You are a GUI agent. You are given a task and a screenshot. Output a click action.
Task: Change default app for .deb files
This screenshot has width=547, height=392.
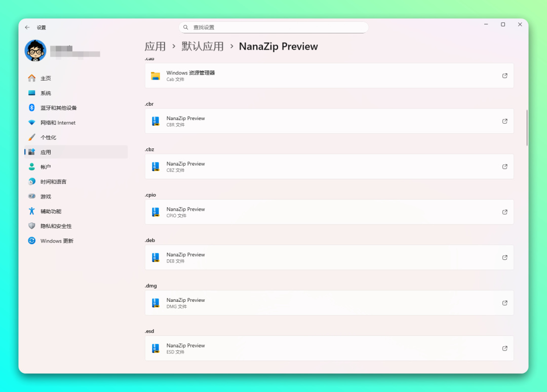tap(329, 257)
